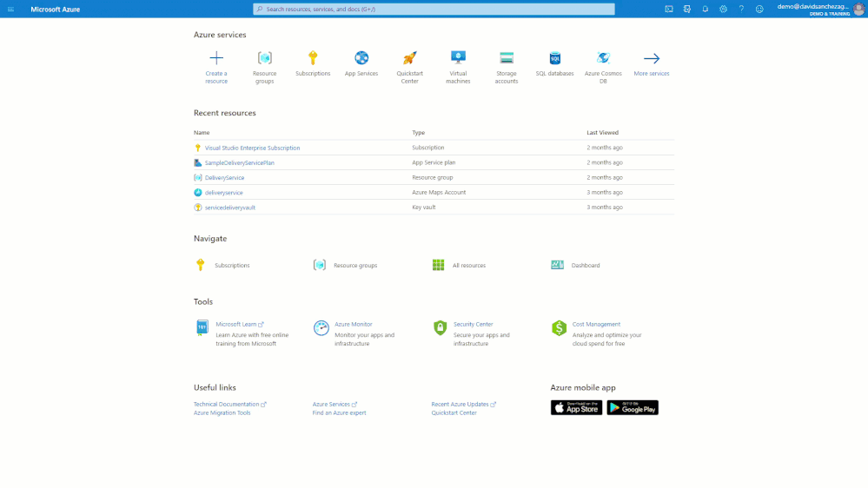Open Cloud Shell from the top bar
Image resolution: width=868 pixels, height=488 pixels.
[x=669, y=9]
